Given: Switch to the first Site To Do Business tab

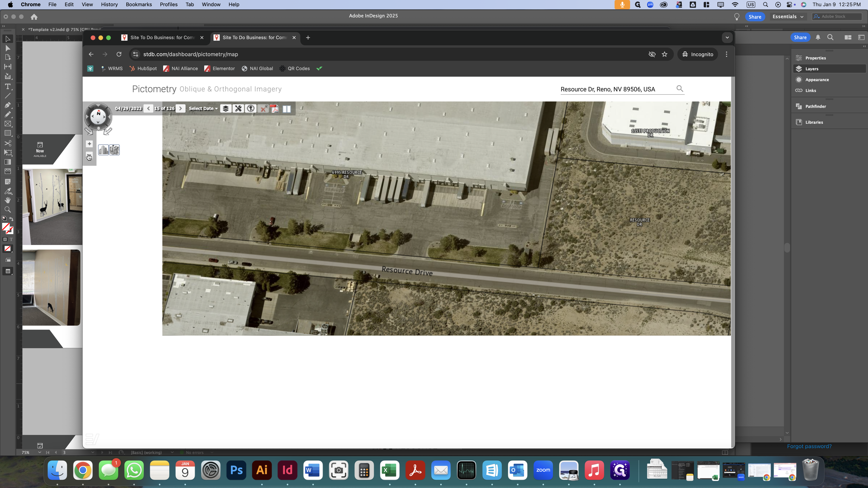Looking at the screenshot, I should (163, 37).
